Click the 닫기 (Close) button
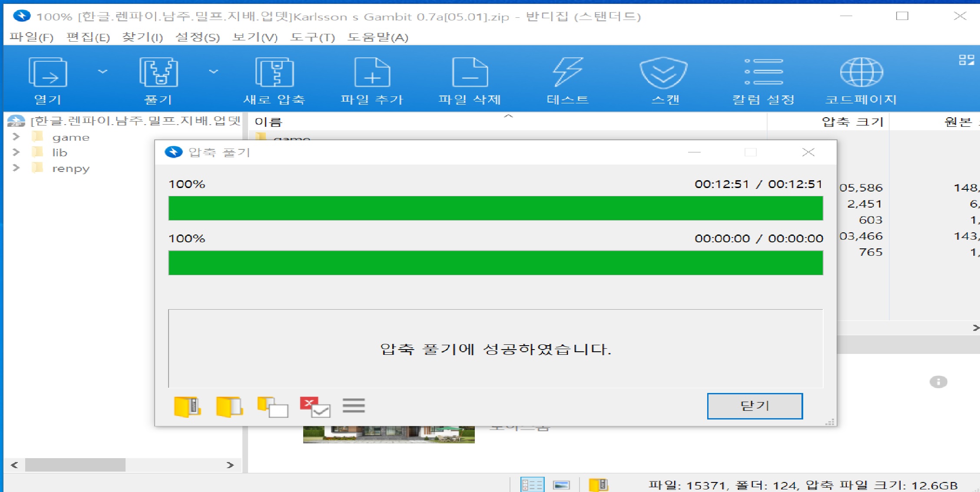 [x=755, y=406]
